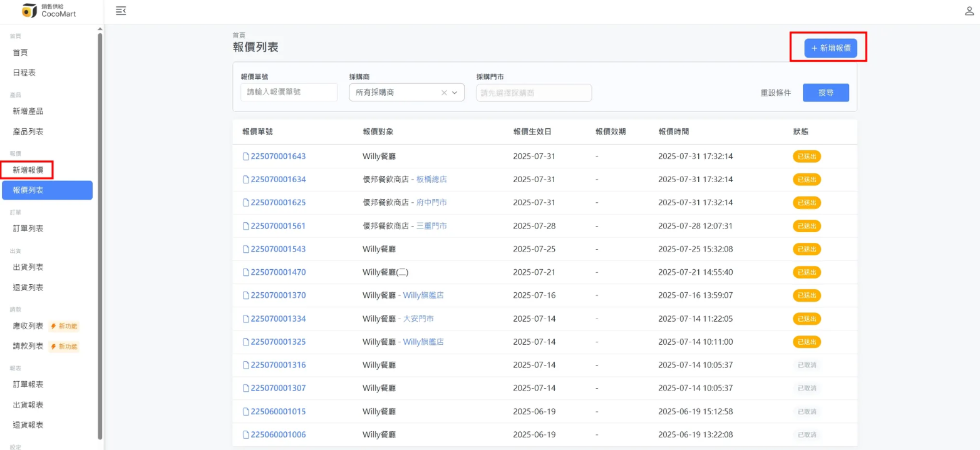Click the lightning 新功能 badge next to 應收列表
The height and width of the screenshot is (450, 980).
point(64,326)
